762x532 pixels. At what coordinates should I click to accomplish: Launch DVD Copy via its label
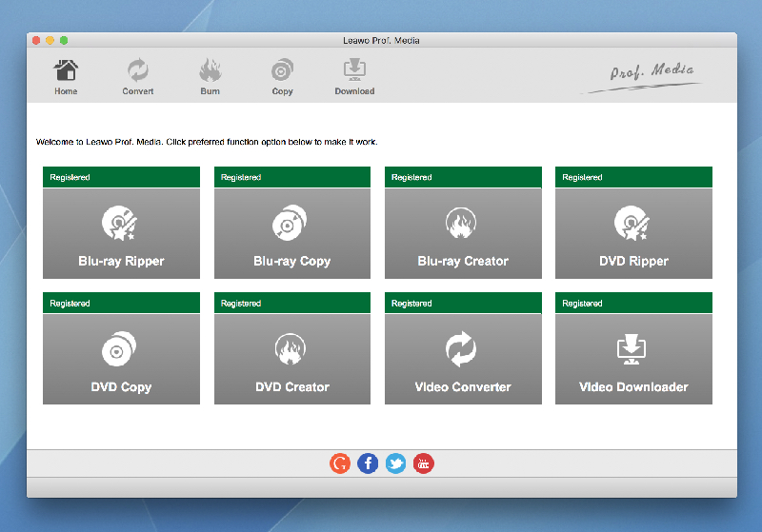[x=122, y=386]
